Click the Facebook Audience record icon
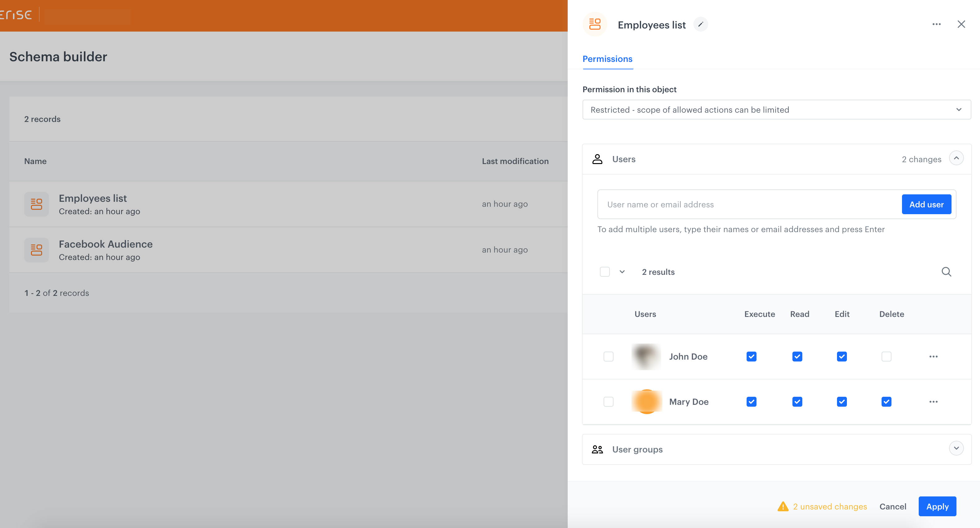The image size is (980, 528). coord(36,250)
